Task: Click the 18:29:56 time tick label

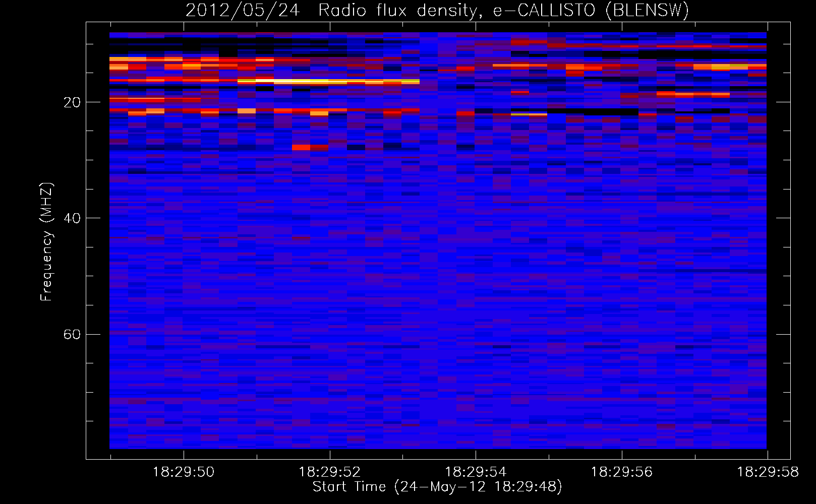Action: coord(622,472)
